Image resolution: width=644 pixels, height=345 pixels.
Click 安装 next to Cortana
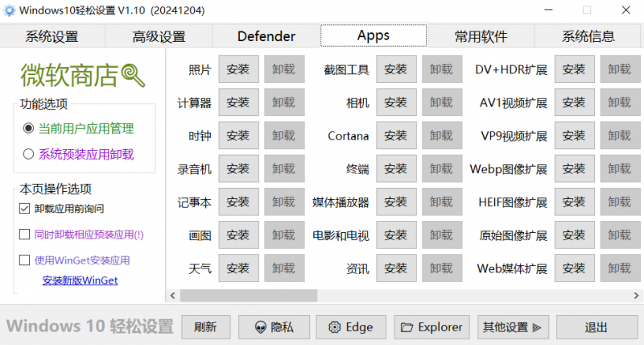click(395, 135)
